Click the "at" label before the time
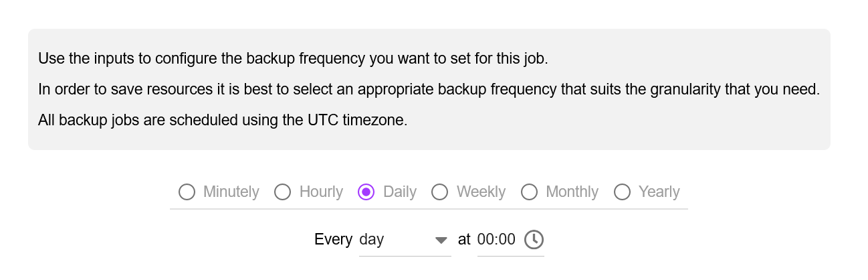Image resolution: width=868 pixels, height=280 pixels. 464,240
